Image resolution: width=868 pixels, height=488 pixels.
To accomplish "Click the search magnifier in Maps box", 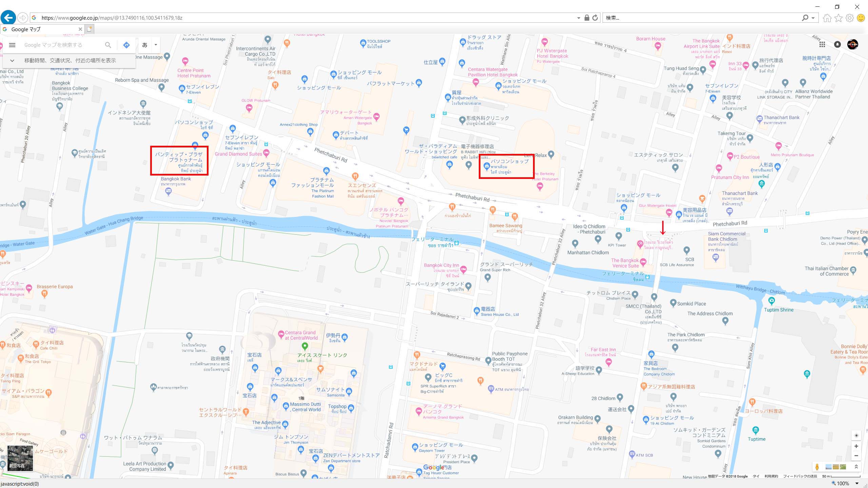I will pyautogui.click(x=108, y=45).
